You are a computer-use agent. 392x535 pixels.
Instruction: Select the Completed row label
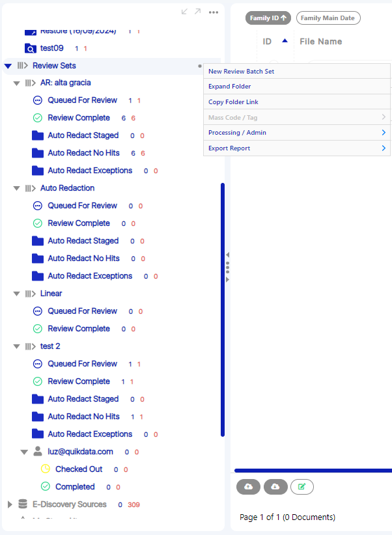pyautogui.click(x=75, y=487)
